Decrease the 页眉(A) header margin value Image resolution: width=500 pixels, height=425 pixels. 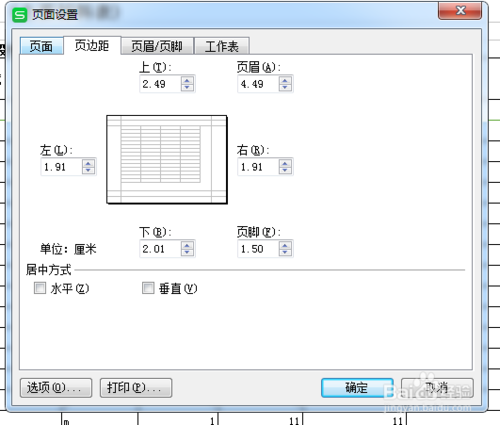point(285,87)
